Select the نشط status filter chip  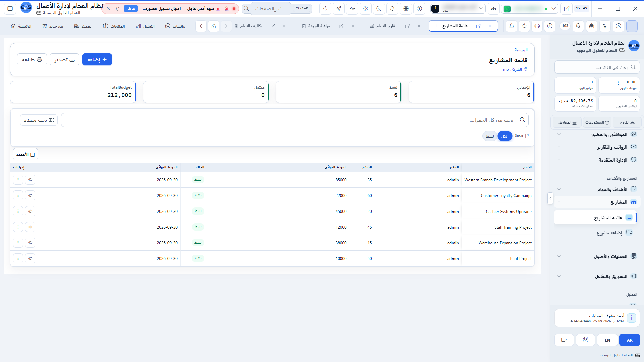pyautogui.click(x=490, y=136)
